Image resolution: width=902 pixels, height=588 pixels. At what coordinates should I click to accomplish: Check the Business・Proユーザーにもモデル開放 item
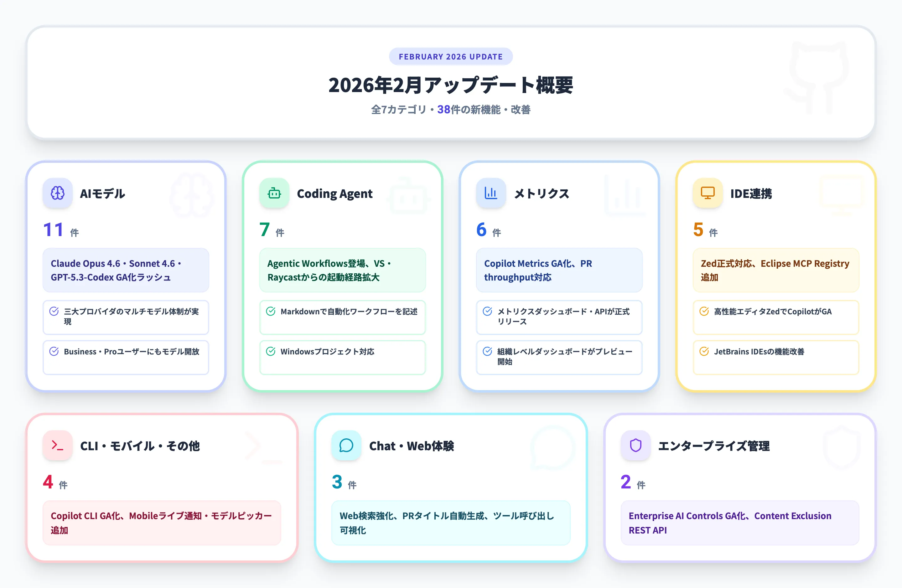click(x=54, y=351)
